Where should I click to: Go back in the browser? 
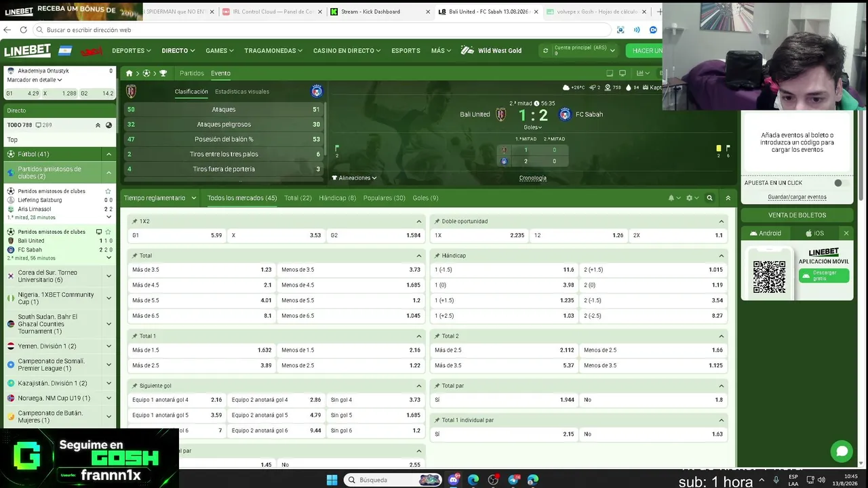pos(7,30)
